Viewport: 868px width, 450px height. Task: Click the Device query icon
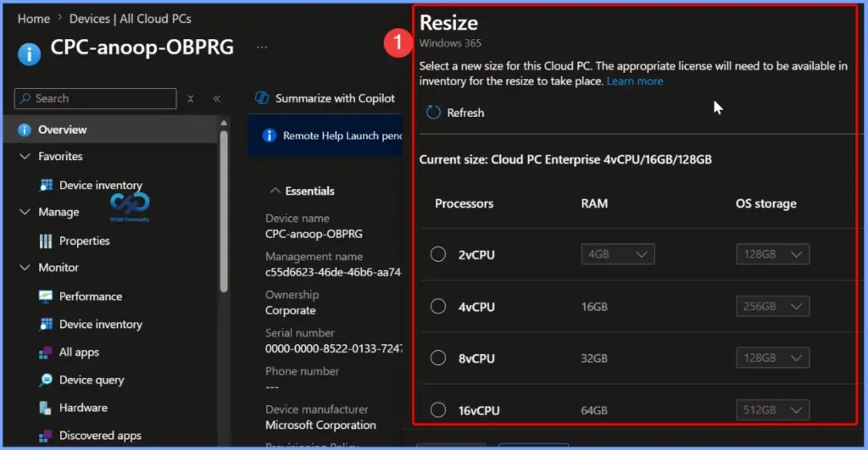coord(46,380)
